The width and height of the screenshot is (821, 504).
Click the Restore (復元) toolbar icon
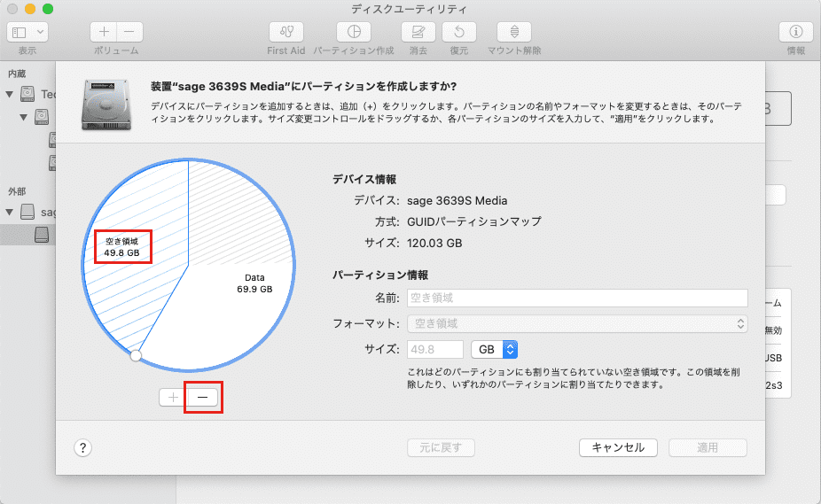458,32
